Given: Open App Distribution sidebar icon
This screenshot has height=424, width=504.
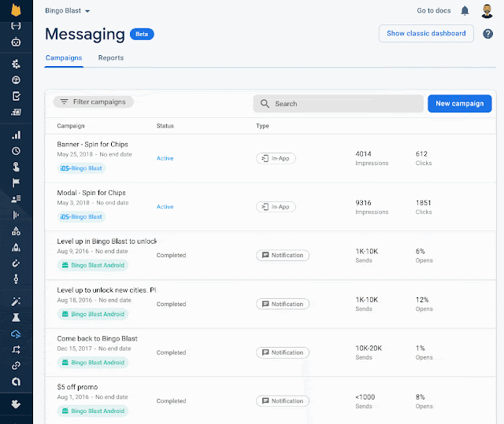Looking at the screenshot, I should click(16, 112).
